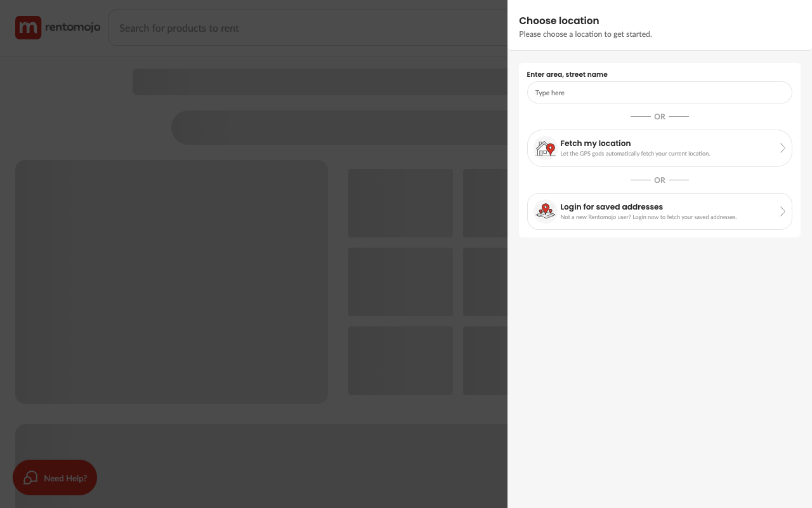Click the Choose location heading
This screenshot has height=508, width=812.
click(559, 20)
